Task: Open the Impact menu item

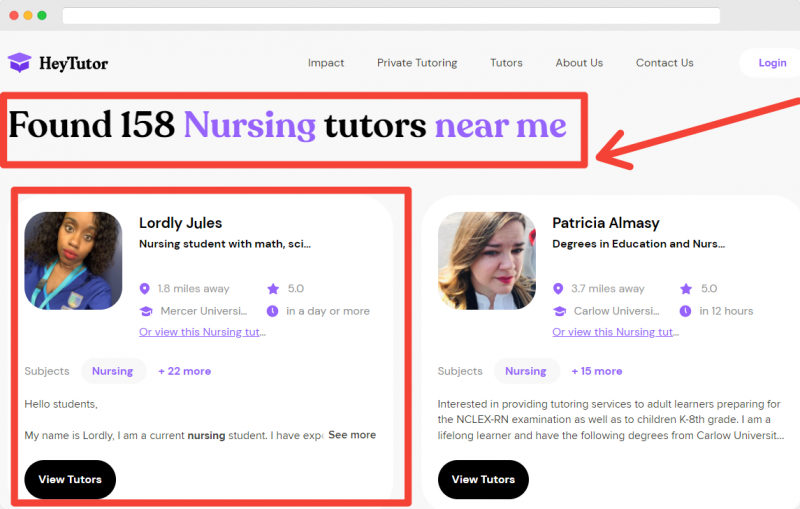Action: coord(326,63)
